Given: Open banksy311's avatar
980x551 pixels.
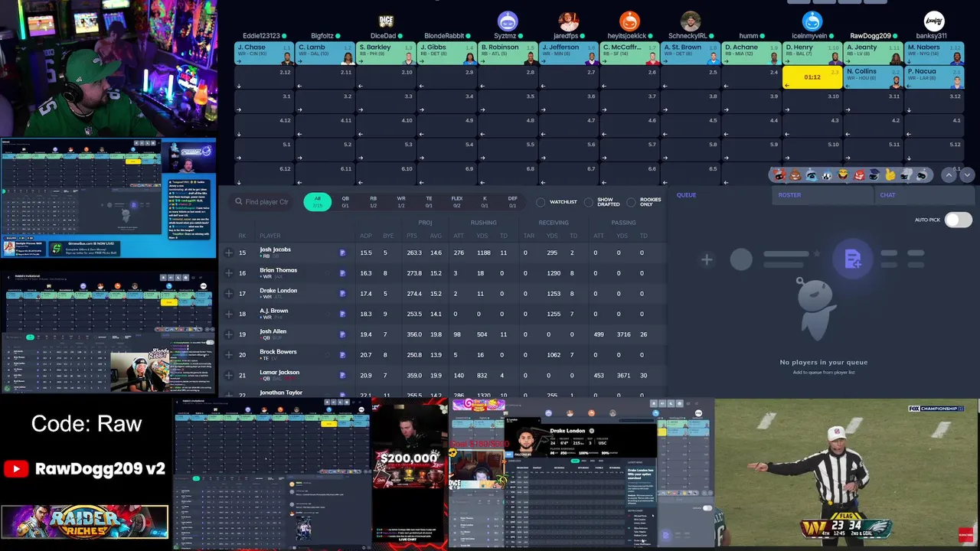Looking at the screenshot, I should 934,21.
